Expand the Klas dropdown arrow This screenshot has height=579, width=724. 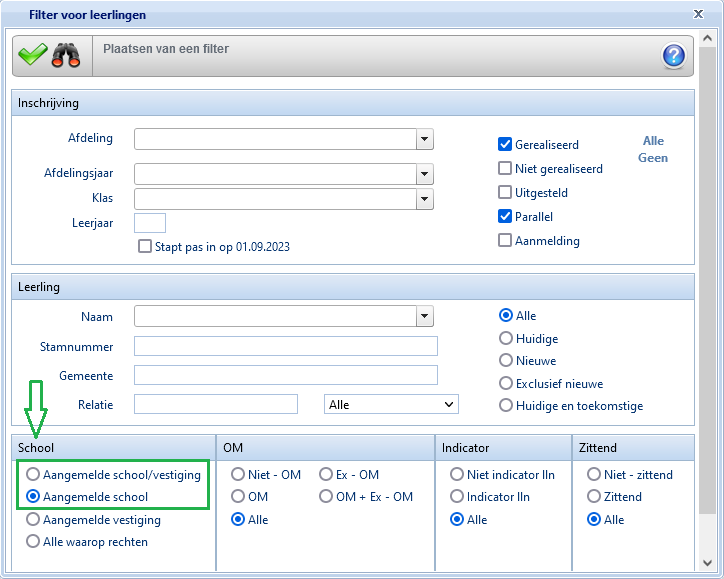tap(425, 199)
